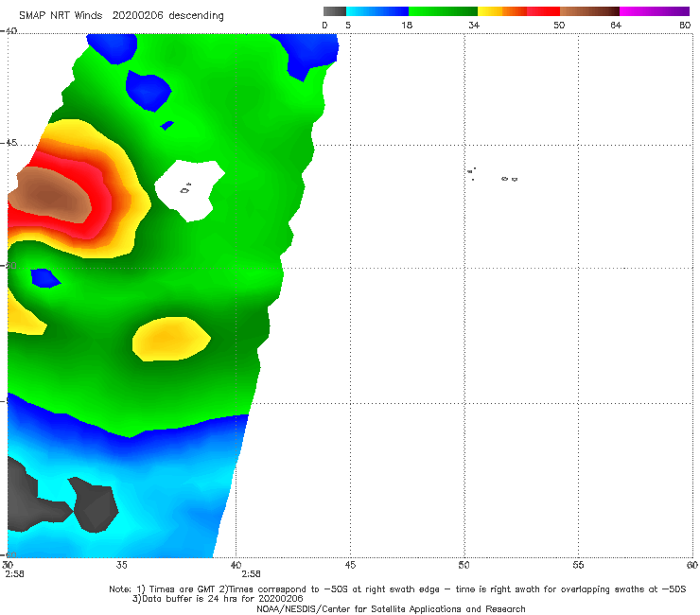Click the white no-data patch around the island

coord(189,189)
